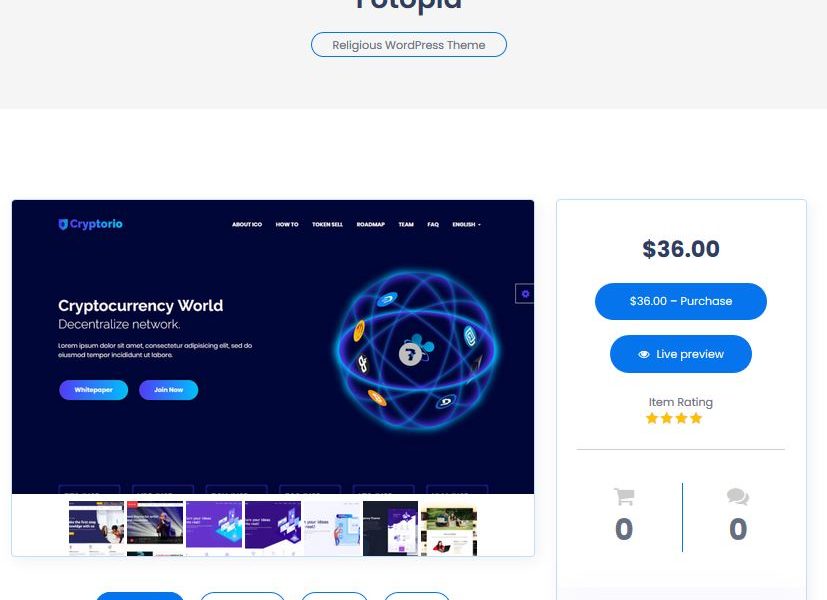Click the Join Now button
This screenshot has height=600, width=827.
tap(168, 390)
